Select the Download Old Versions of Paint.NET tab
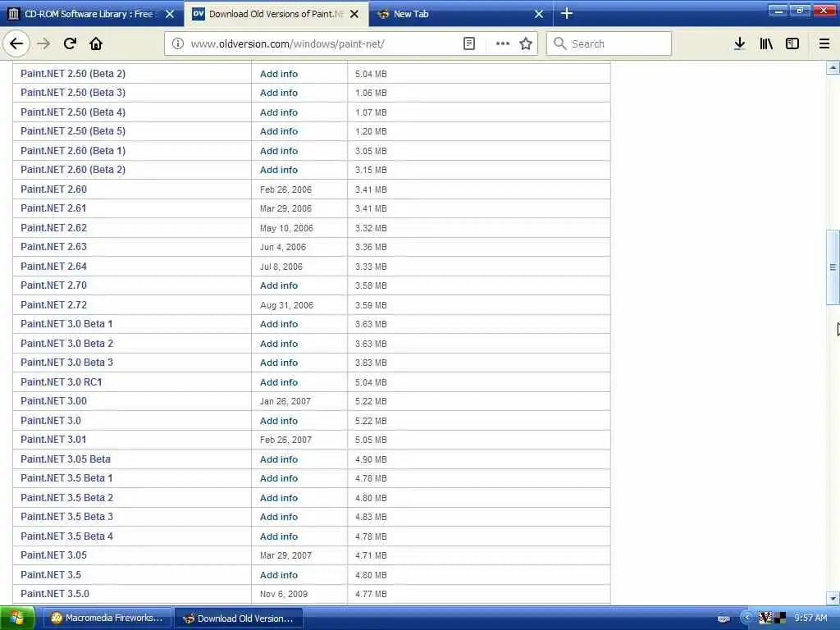The width and height of the screenshot is (840, 630). 276,14
